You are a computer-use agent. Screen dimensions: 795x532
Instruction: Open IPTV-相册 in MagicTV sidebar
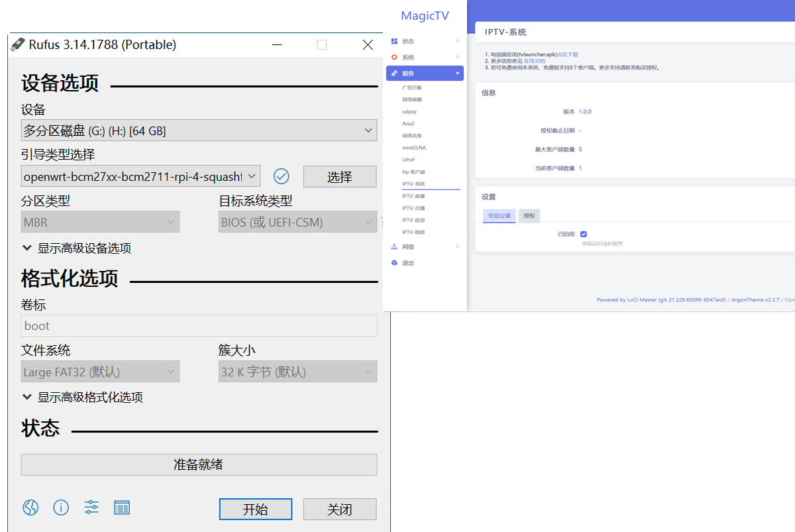pyautogui.click(x=413, y=232)
